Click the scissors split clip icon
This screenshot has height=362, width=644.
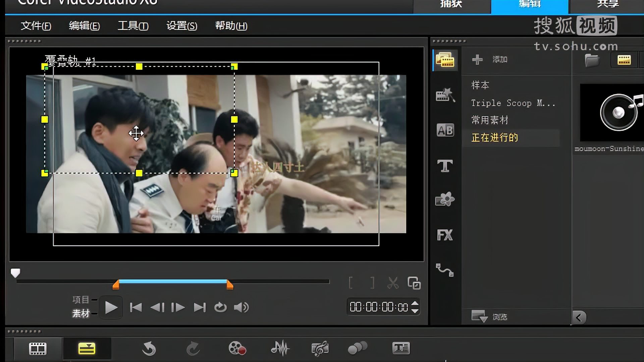pyautogui.click(x=393, y=283)
